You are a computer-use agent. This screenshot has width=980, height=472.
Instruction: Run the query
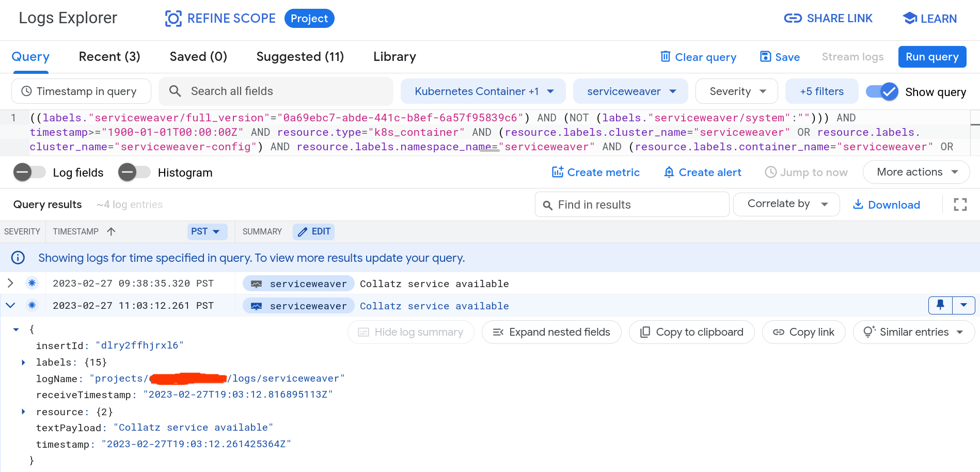pyautogui.click(x=932, y=57)
